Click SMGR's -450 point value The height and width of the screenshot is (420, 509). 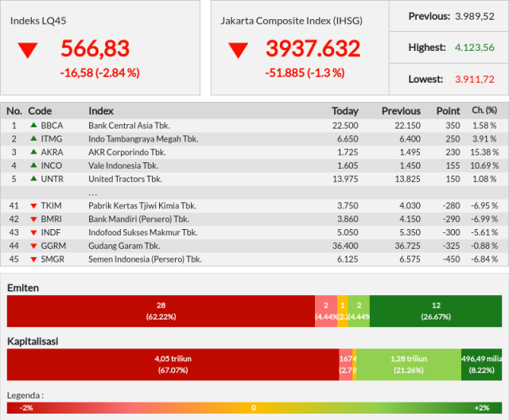pos(451,259)
